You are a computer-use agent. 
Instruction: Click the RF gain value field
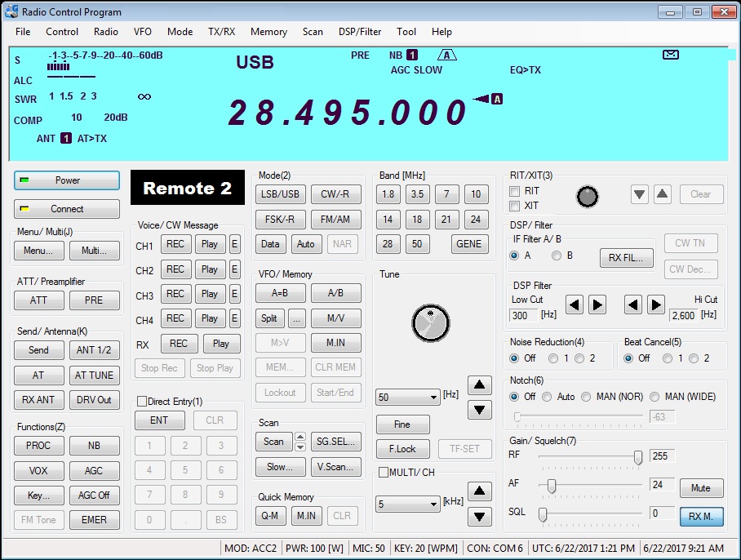coord(662,456)
